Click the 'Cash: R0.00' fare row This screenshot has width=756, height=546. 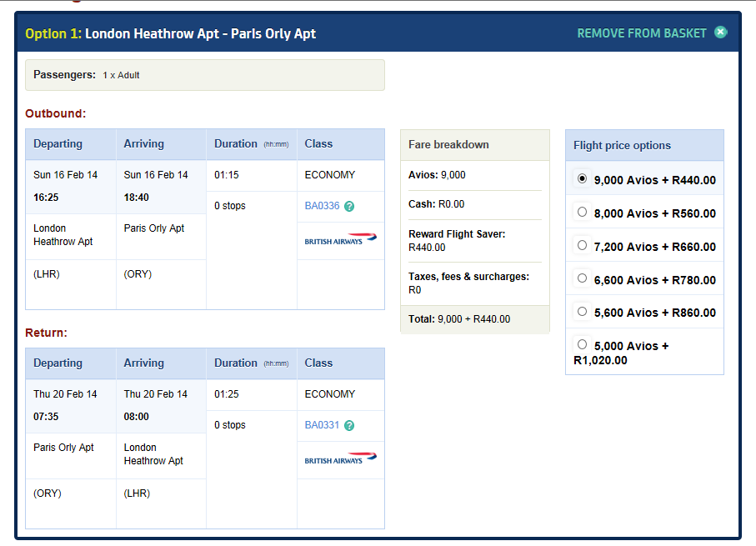pos(475,204)
